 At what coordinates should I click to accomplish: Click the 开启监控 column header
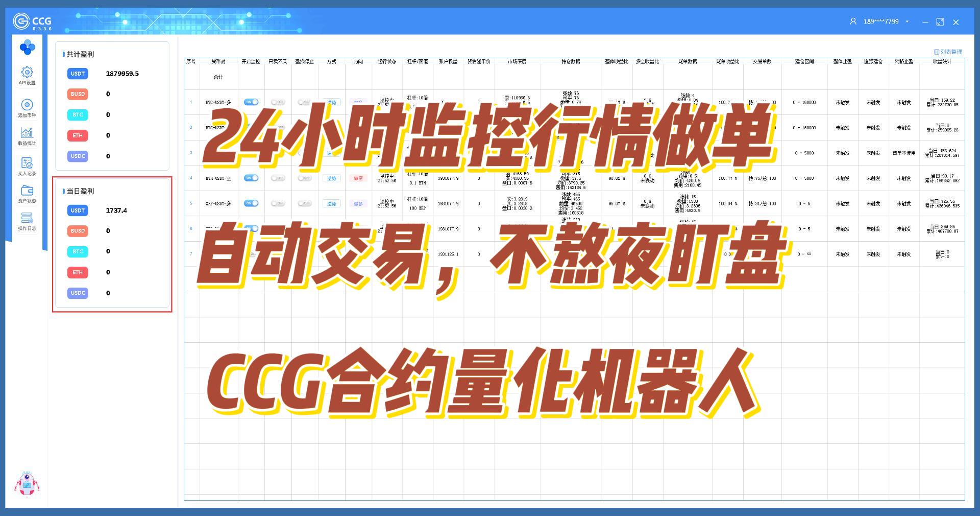click(251, 61)
